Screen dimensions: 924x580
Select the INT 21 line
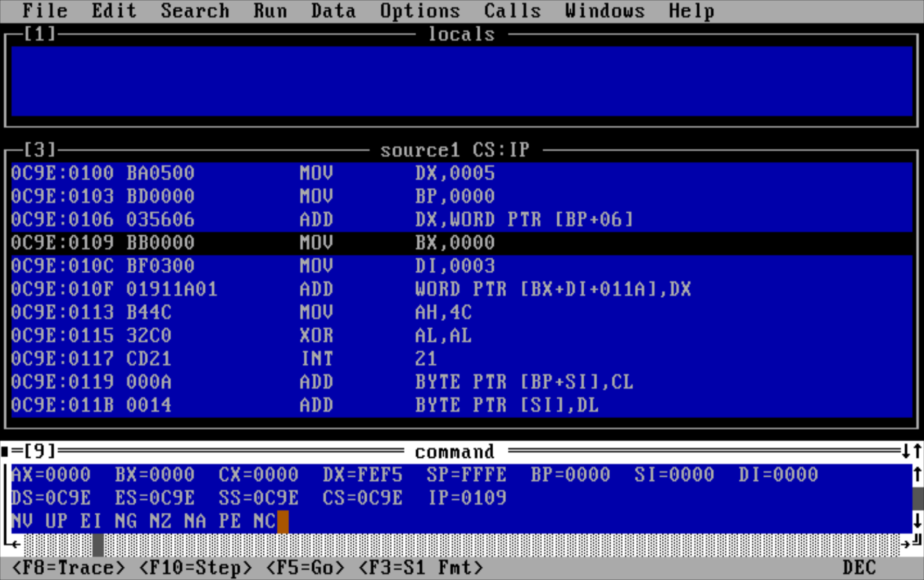coord(462,359)
